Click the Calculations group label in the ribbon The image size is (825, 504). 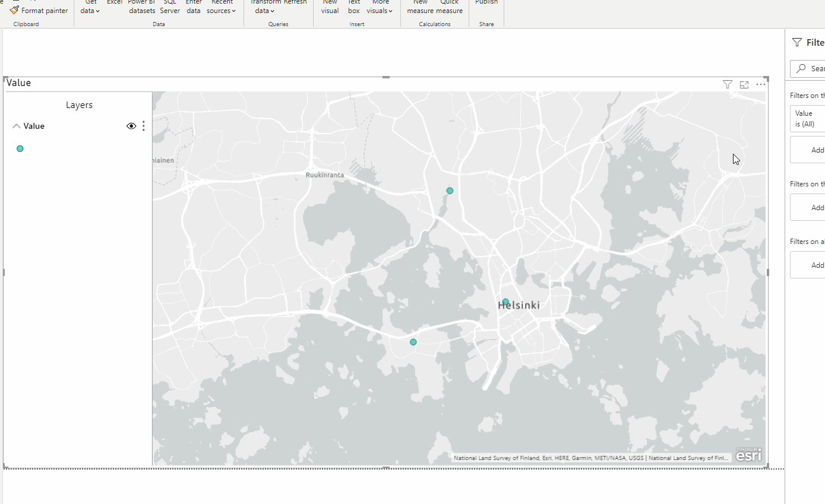point(435,24)
